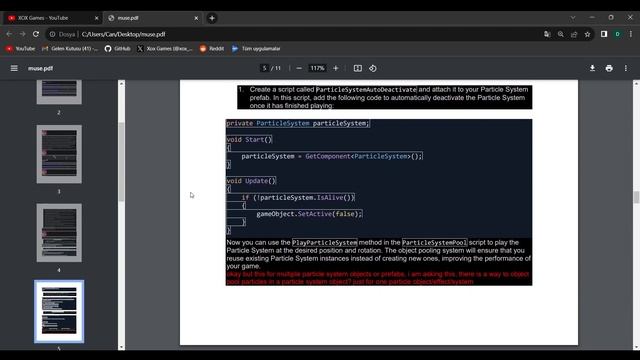Open Chrome's three-dot menu
The width and height of the screenshot is (640, 360).
coord(631,34)
